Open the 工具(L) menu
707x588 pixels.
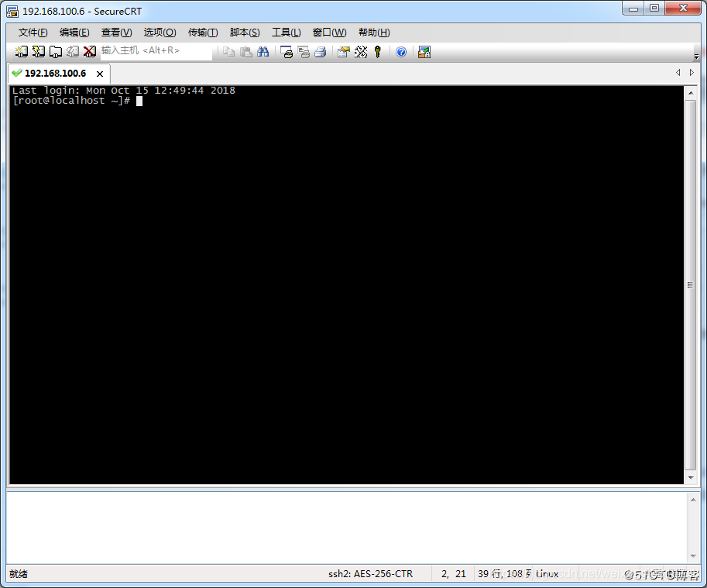pos(287,33)
